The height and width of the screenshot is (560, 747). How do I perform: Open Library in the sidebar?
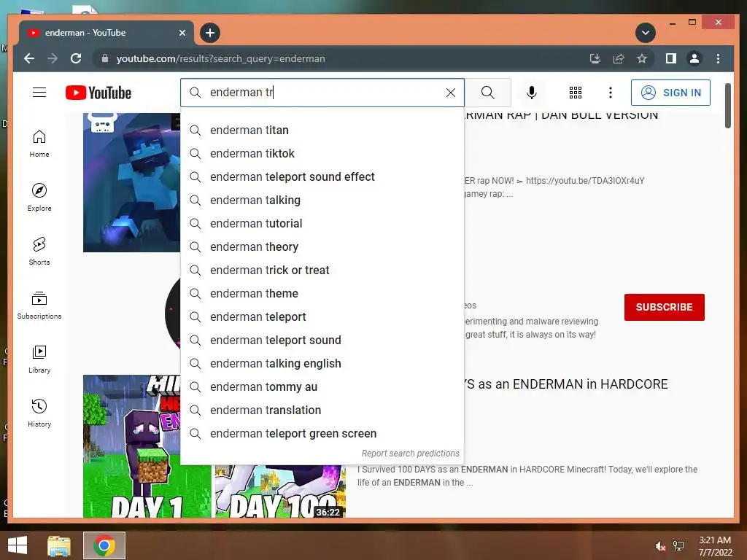[39, 359]
